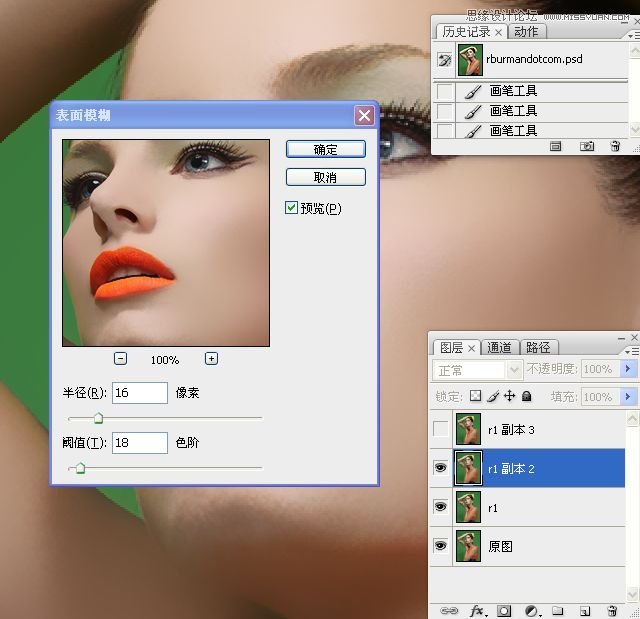Viewport: 640px width, 619px height.
Task: Create new layer icon
Action: point(585,611)
